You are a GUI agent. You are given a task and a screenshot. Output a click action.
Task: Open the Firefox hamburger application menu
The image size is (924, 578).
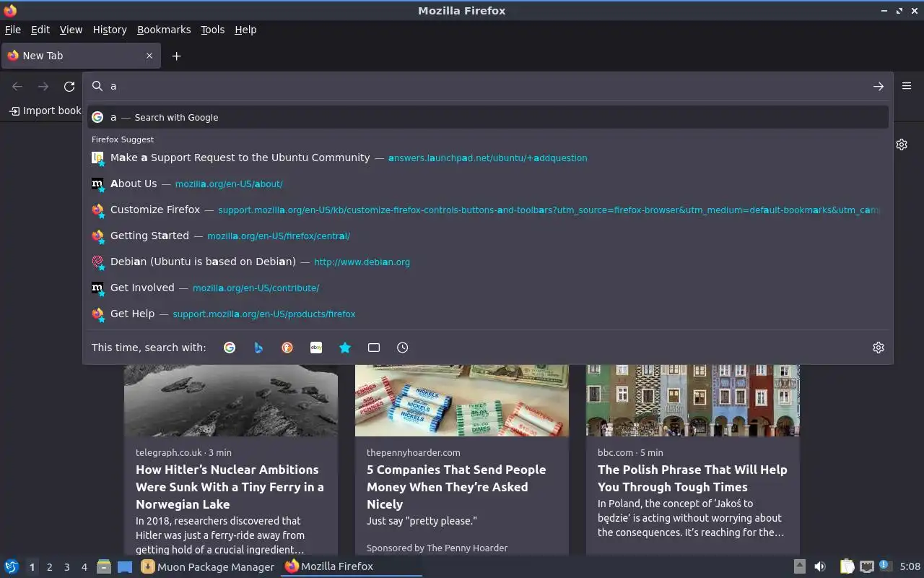[x=907, y=86]
